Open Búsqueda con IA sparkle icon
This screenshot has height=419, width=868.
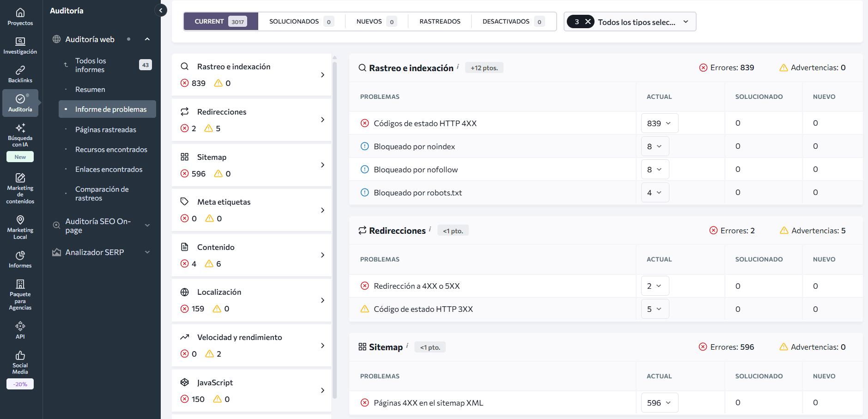[20, 128]
